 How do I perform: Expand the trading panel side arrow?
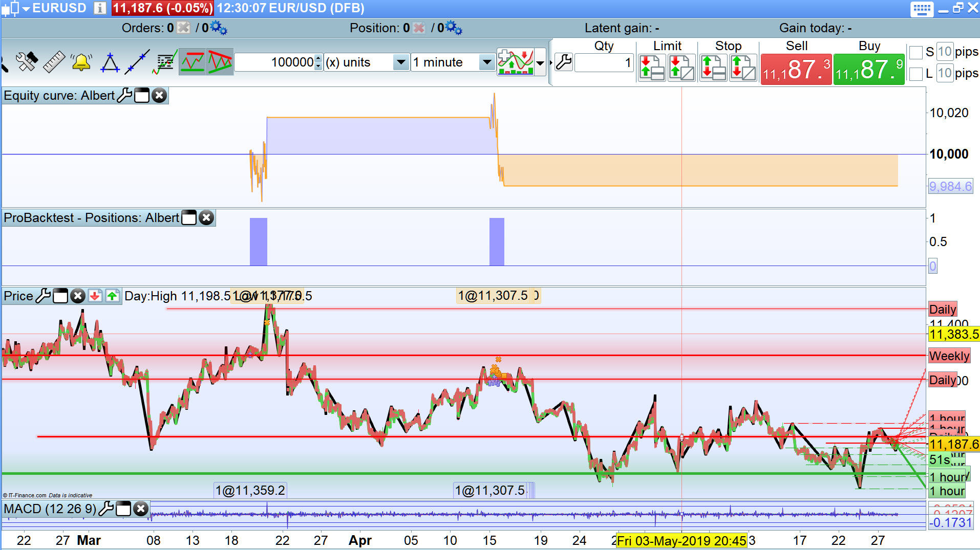[551, 62]
